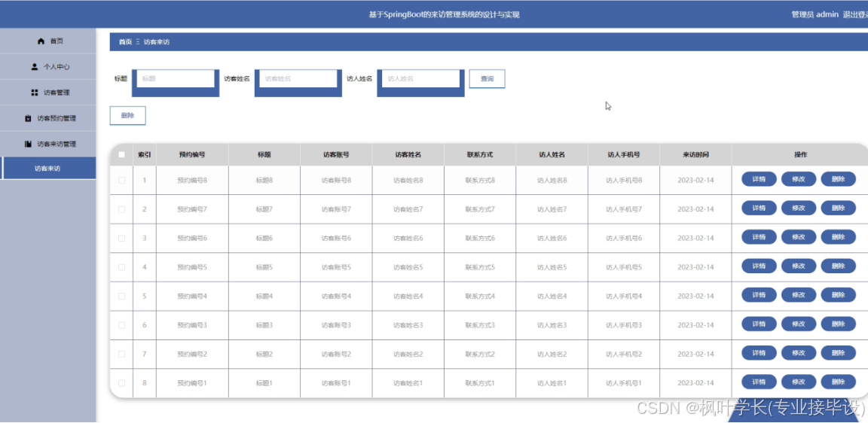
Task: Click 删除 for row 预约编号1
Action: coord(838,382)
